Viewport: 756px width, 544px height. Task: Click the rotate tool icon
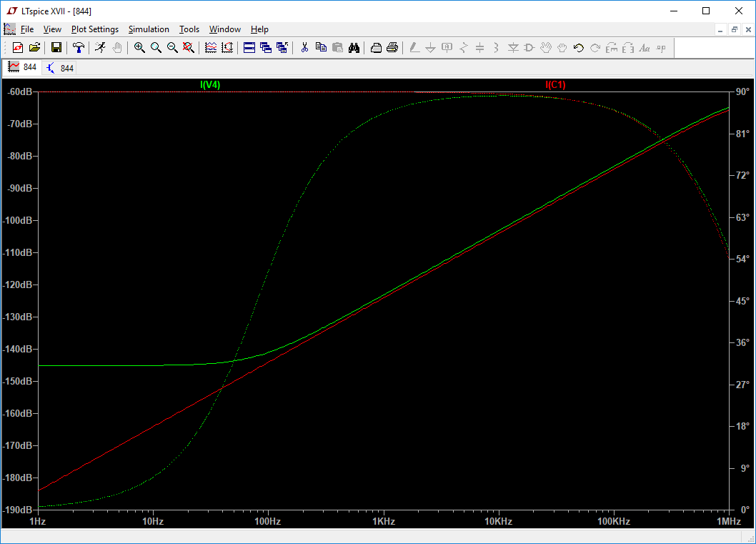point(612,48)
